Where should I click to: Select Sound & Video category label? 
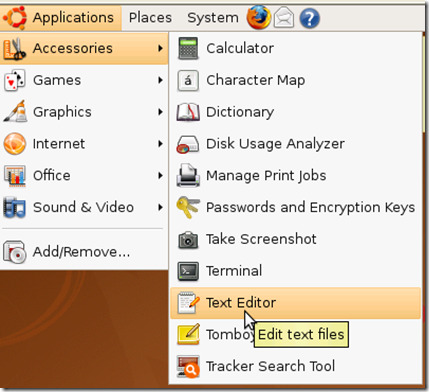(83, 207)
